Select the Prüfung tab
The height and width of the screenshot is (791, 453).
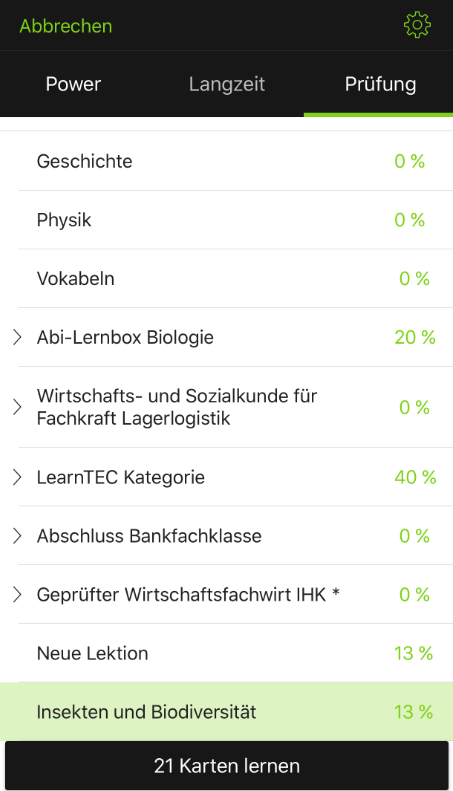pyautogui.click(x=380, y=84)
